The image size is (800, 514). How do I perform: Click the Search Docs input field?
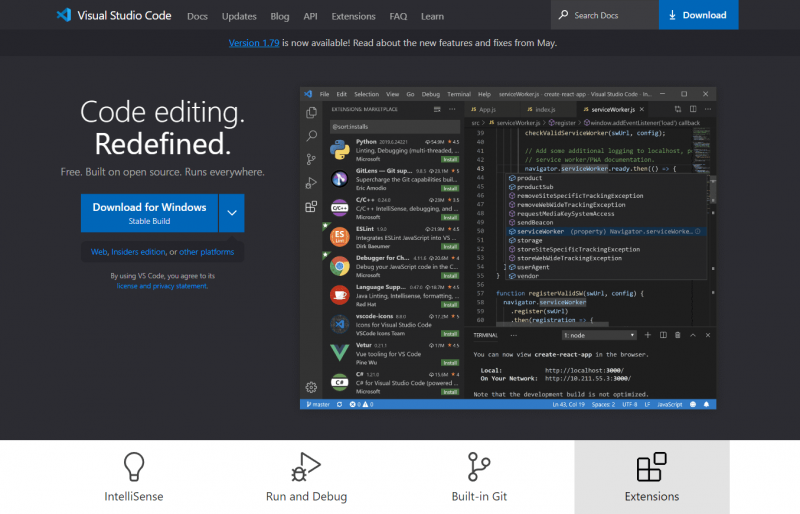[x=605, y=15]
